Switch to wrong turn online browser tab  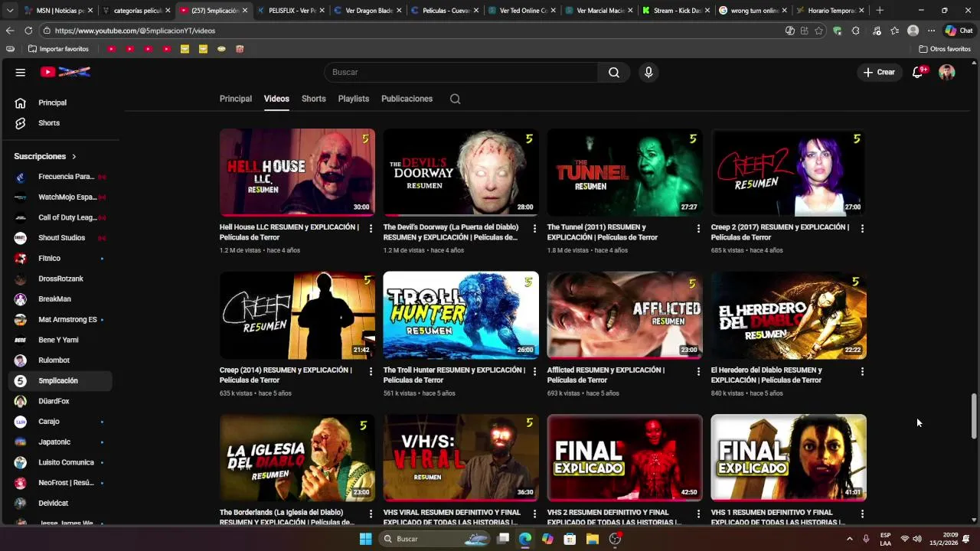click(x=754, y=11)
